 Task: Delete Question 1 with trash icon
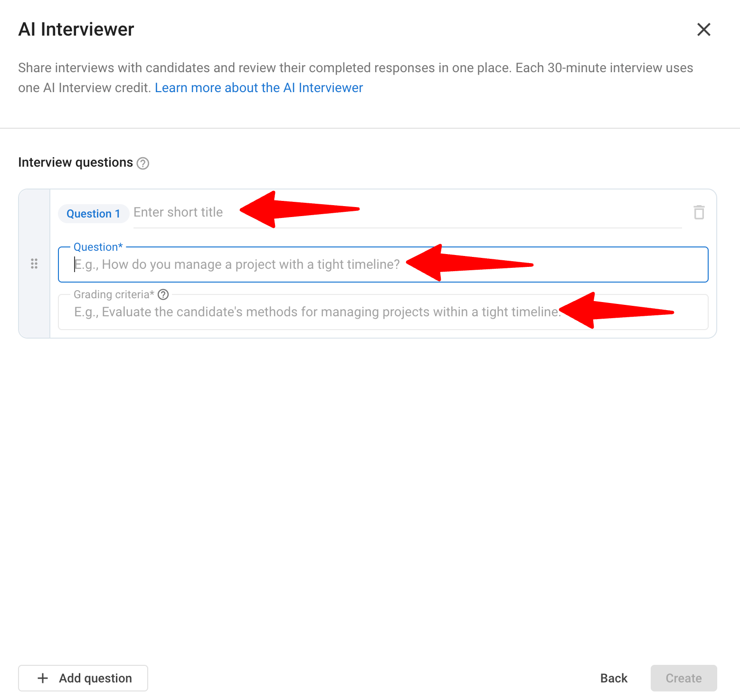click(699, 212)
